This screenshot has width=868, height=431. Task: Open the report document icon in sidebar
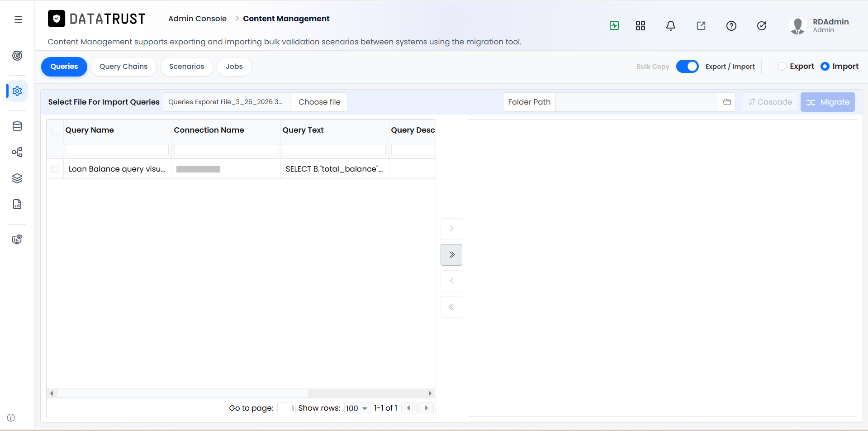click(17, 204)
